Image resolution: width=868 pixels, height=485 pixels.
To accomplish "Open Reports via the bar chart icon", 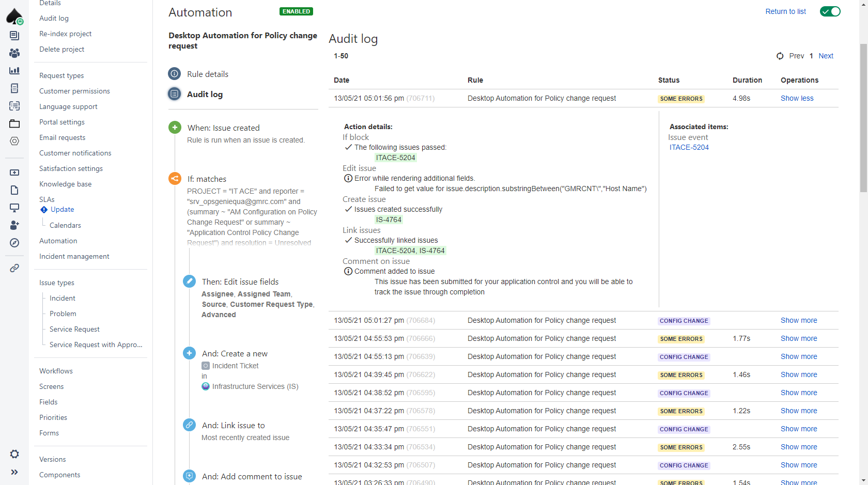I will pyautogui.click(x=14, y=70).
